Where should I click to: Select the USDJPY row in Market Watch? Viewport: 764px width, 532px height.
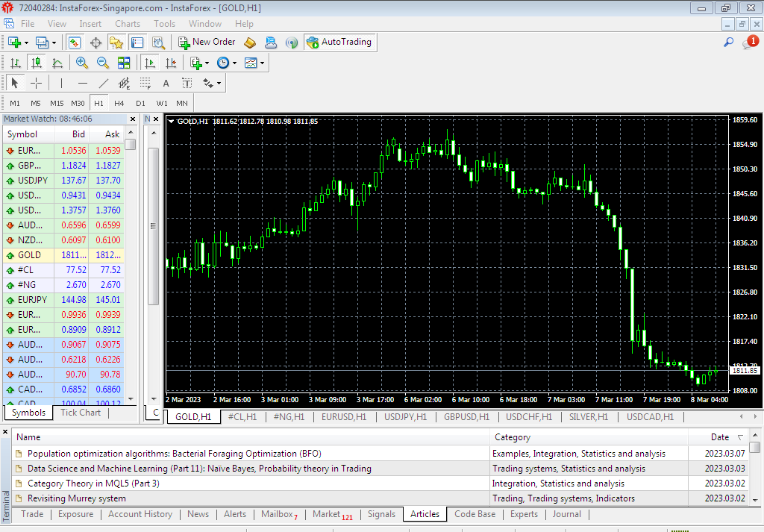tap(63, 181)
